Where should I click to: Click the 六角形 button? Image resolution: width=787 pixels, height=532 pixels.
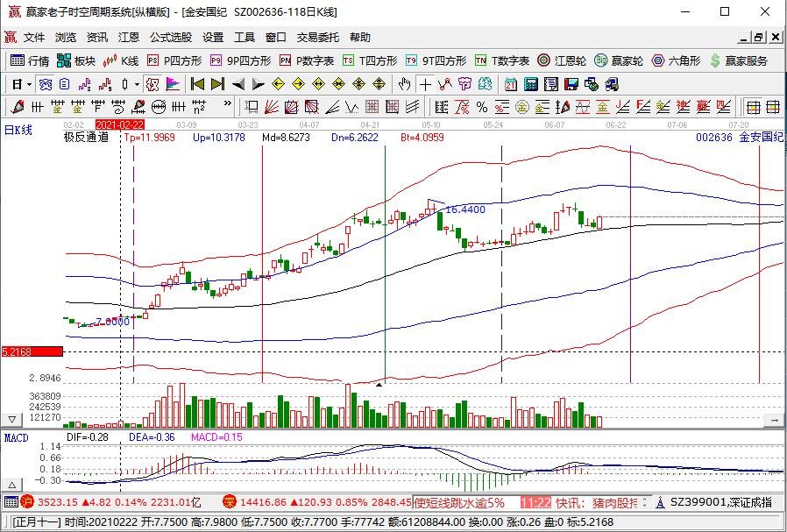pyautogui.click(x=676, y=60)
